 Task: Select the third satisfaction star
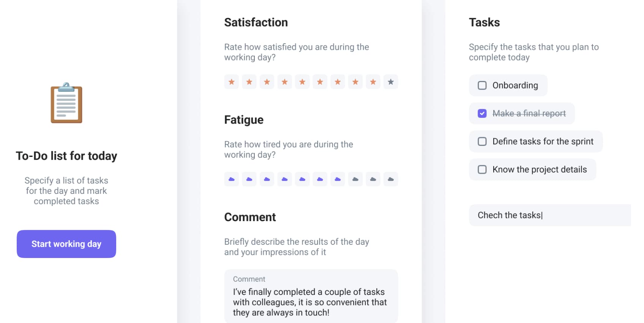[x=267, y=82]
